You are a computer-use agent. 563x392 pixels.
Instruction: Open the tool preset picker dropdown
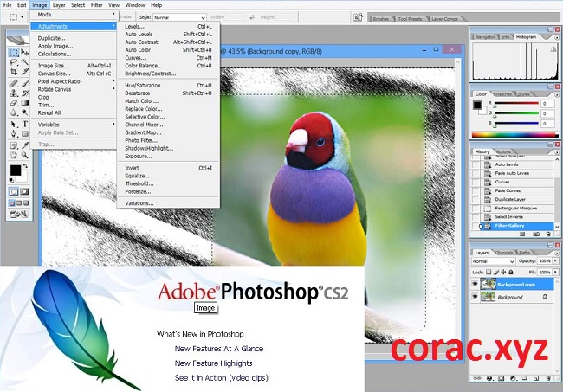[23, 16]
